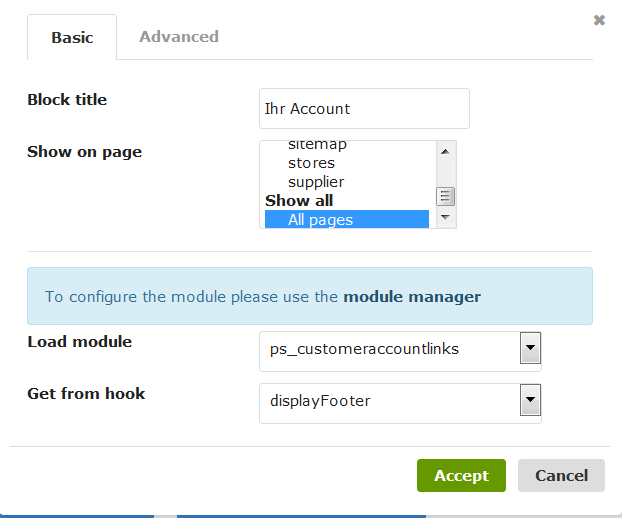
Task: Focus the Block title text field
Action: coord(364,108)
